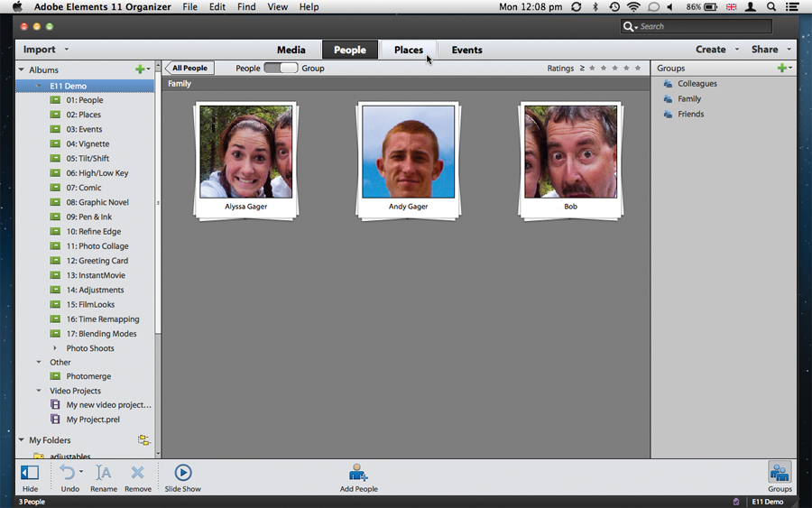812x508 pixels.
Task: Click the Undo arrow icon
Action: 68,472
